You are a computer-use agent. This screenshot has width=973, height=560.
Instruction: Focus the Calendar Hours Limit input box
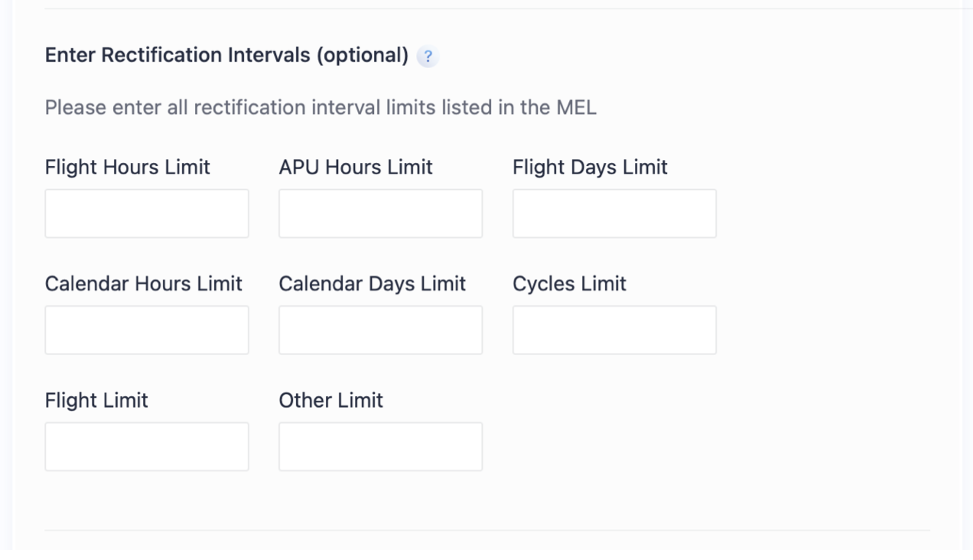click(x=147, y=330)
